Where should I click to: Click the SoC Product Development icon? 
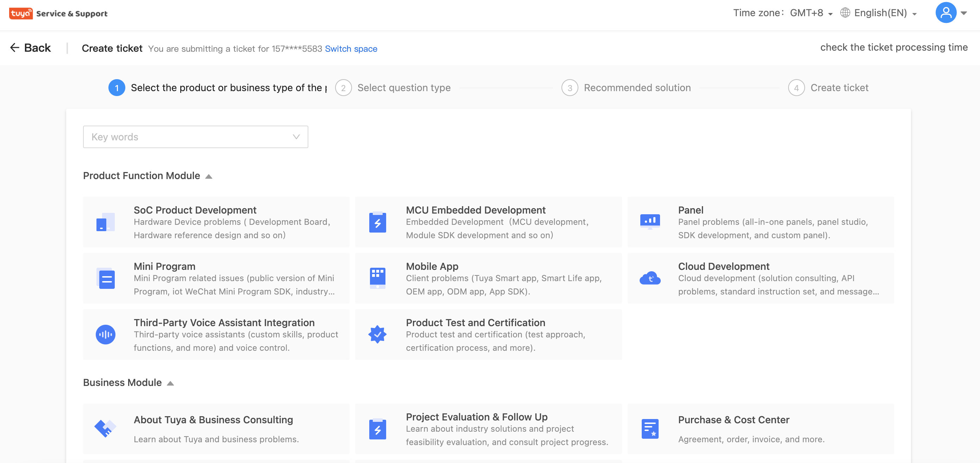point(105,222)
